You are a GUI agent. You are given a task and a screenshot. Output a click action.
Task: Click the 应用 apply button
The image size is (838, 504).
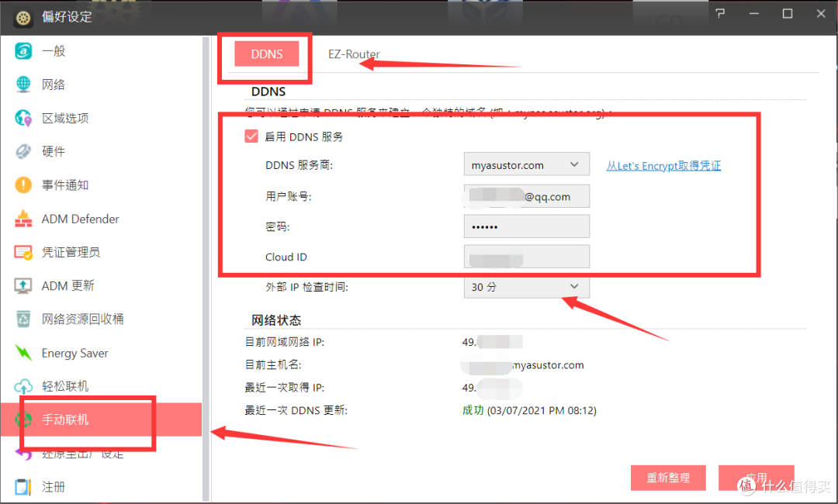(757, 478)
